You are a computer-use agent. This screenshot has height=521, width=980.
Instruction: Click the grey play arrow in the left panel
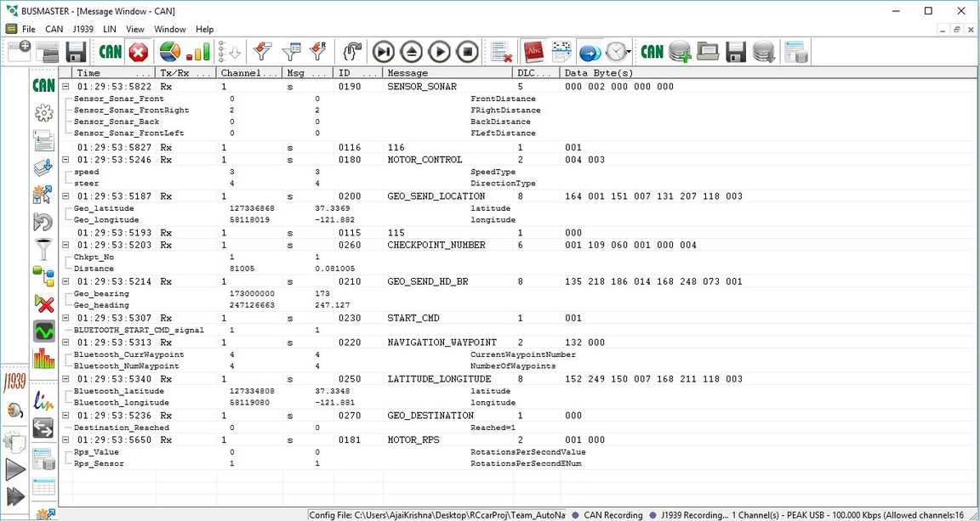(x=15, y=470)
